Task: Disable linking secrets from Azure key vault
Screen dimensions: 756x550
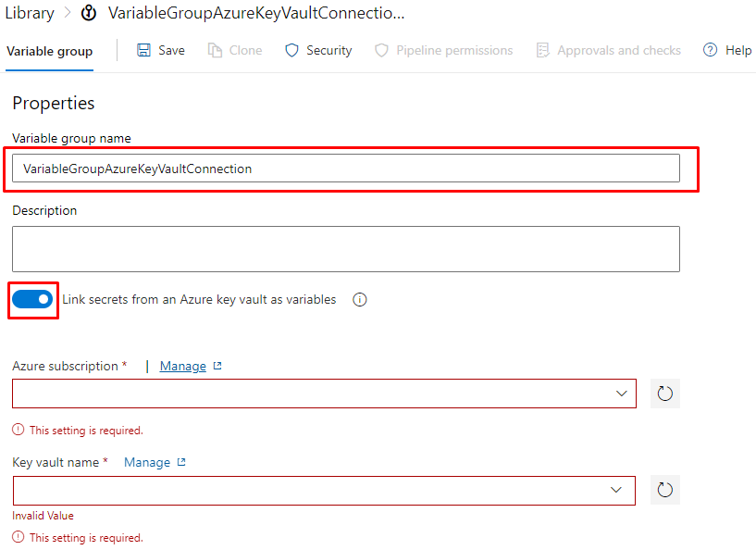Action: [x=32, y=300]
